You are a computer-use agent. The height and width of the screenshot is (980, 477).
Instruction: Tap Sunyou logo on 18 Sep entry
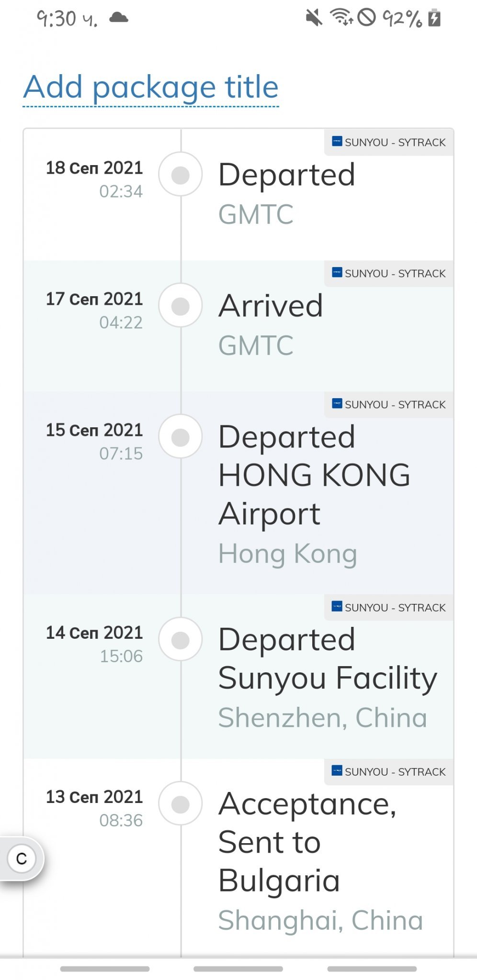pyautogui.click(x=337, y=142)
